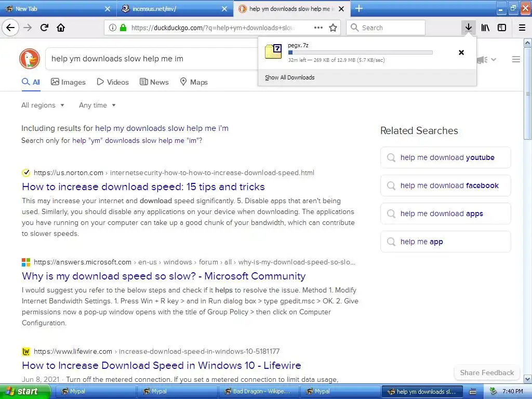Open the Lifewire Windows 10 download speed result
The image size is (532, 399).
[x=162, y=365]
